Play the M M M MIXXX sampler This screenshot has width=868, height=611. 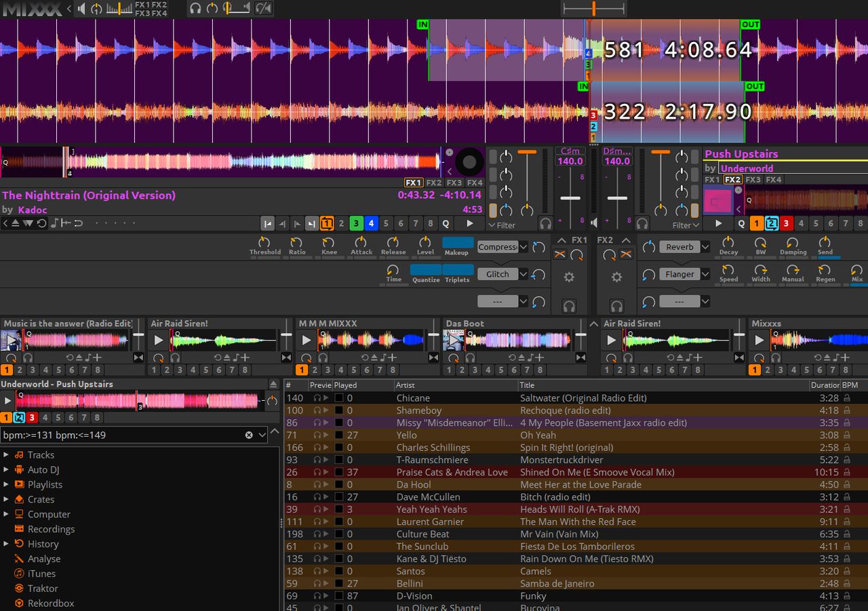307,340
